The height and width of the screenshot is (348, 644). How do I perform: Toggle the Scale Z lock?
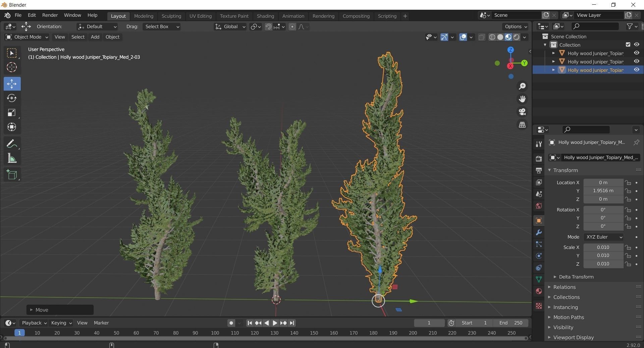(x=628, y=264)
